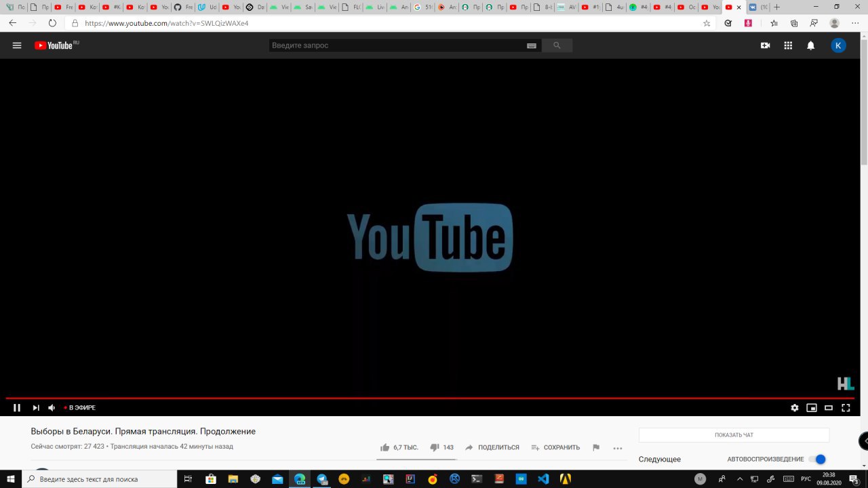Viewport: 868px width, 488px height.
Task: Open the Windows Start menu
Action: 11,479
